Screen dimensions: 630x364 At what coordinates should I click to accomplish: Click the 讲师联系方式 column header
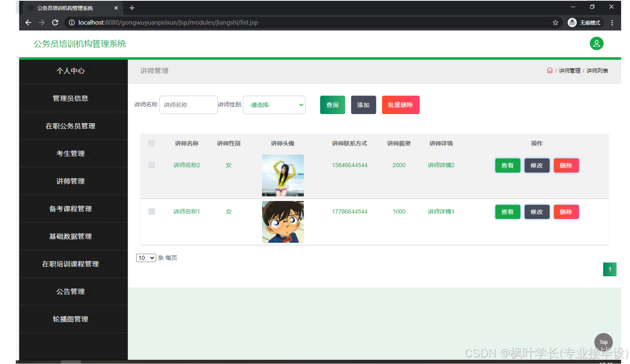[x=349, y=143]
